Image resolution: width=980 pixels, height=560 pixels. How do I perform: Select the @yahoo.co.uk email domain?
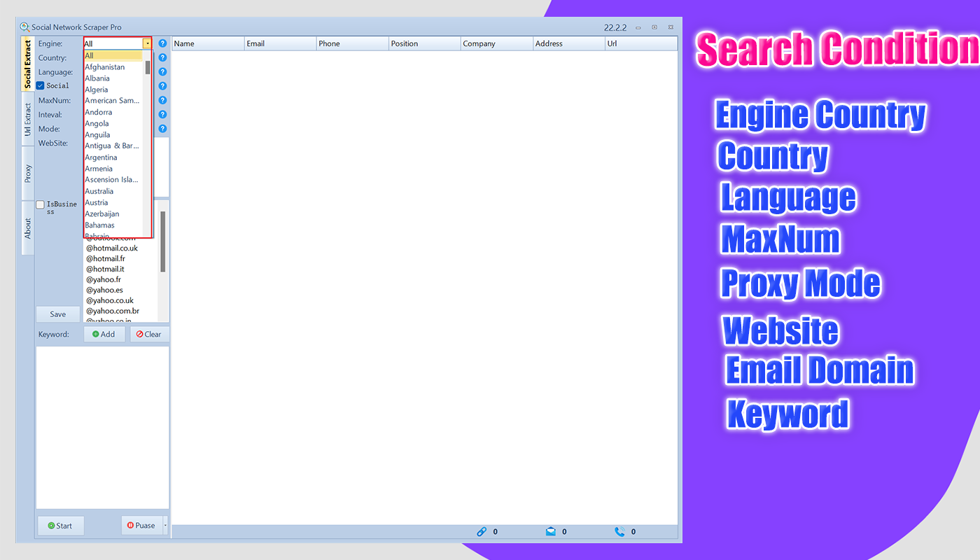click(110, 300)
